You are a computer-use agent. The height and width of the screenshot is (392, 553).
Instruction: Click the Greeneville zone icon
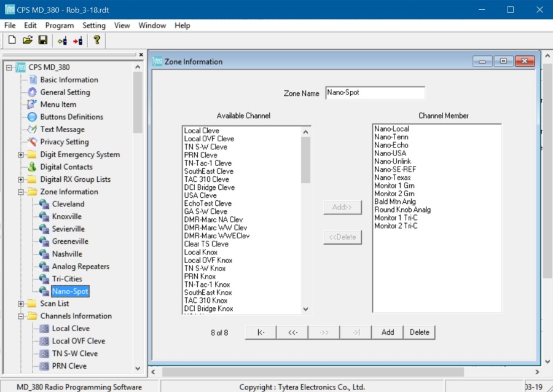44,241
